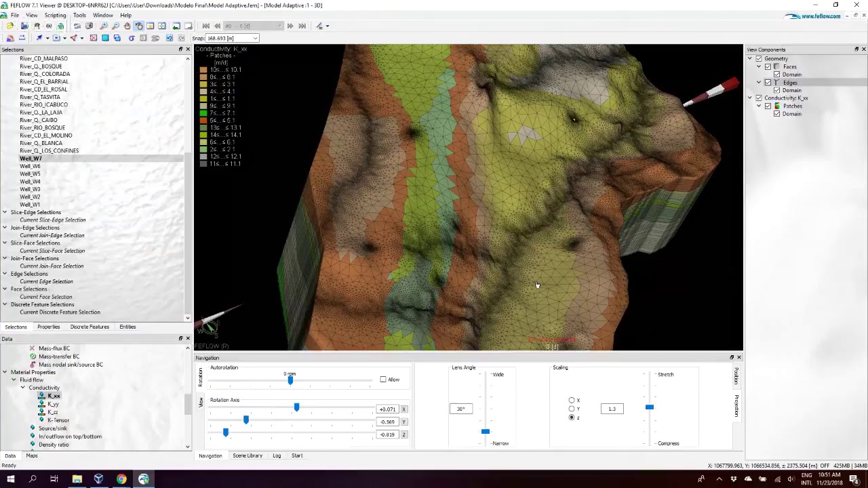The height and width of the screenshot is (488, 868).
Task: Click the skip to first time step icon
Action: coord(205,26)
